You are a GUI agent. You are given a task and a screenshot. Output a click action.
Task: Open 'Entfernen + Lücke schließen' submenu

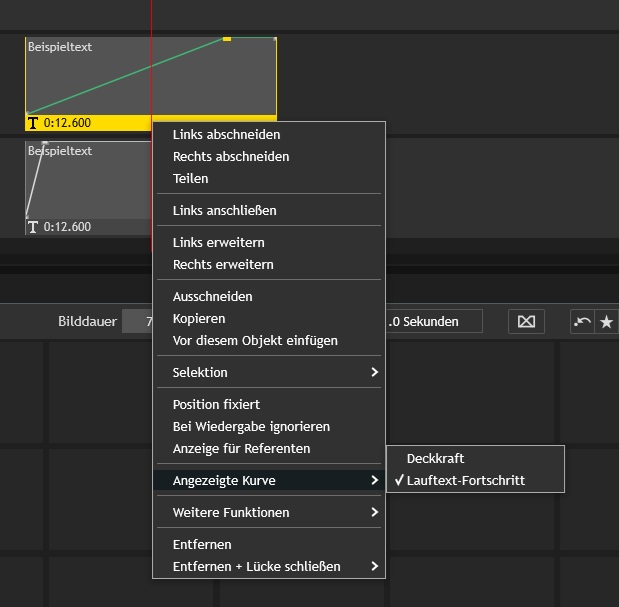[x=269, y=567]
